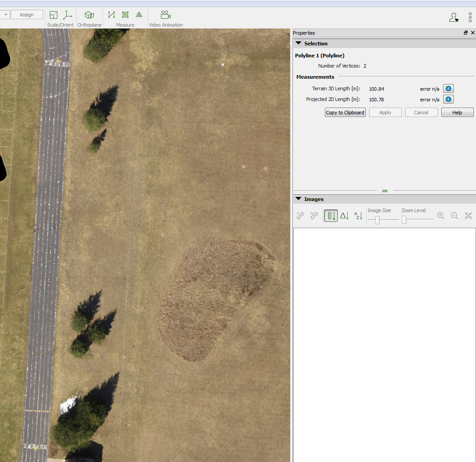Enable sort by angle delta
The image size is (476, 462).
[x=344, y=216]
